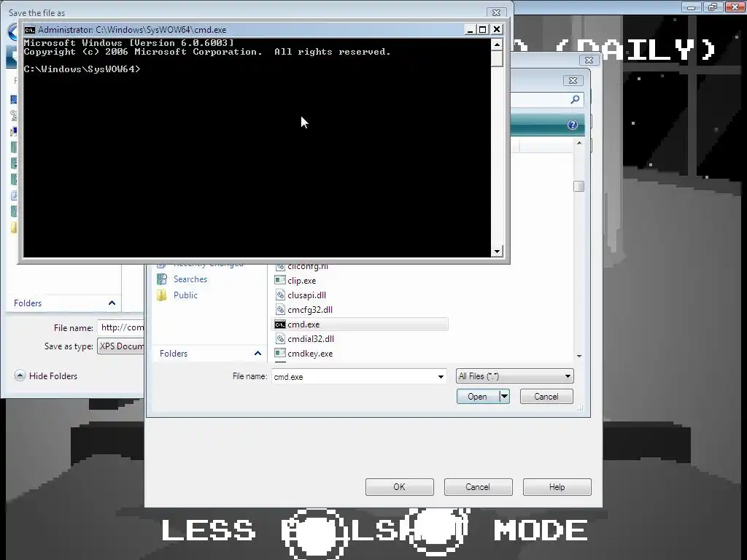Close the Open file dialog

pos(573,80)
